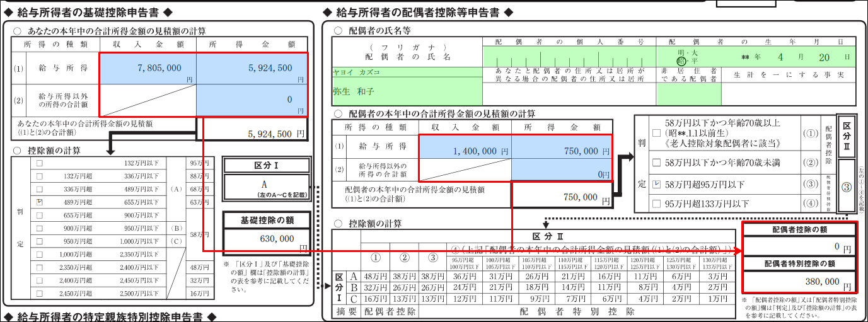Click the spouse 750,000 所得金額 blue field
This screenshot has width=868, height=322.
click(x=561, y=151)
